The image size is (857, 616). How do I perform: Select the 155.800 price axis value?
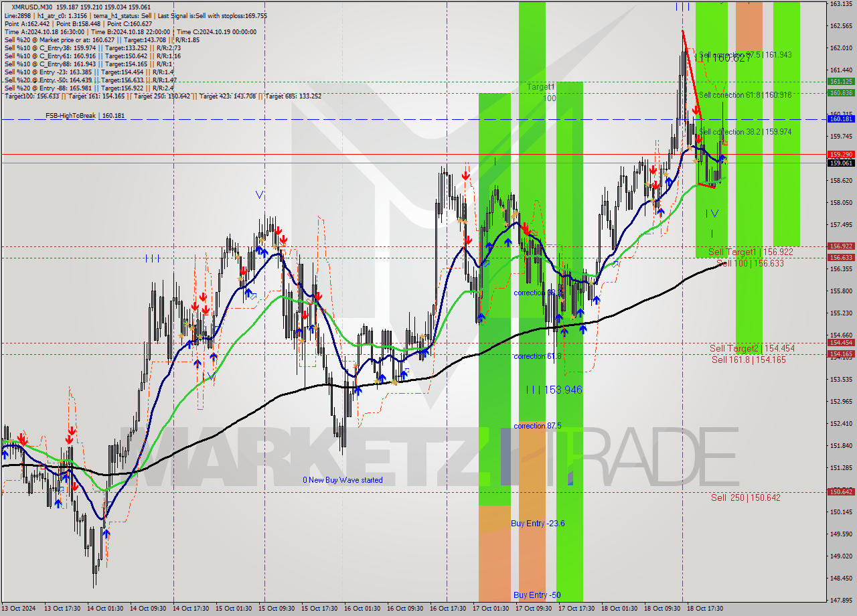pos(841,291)
